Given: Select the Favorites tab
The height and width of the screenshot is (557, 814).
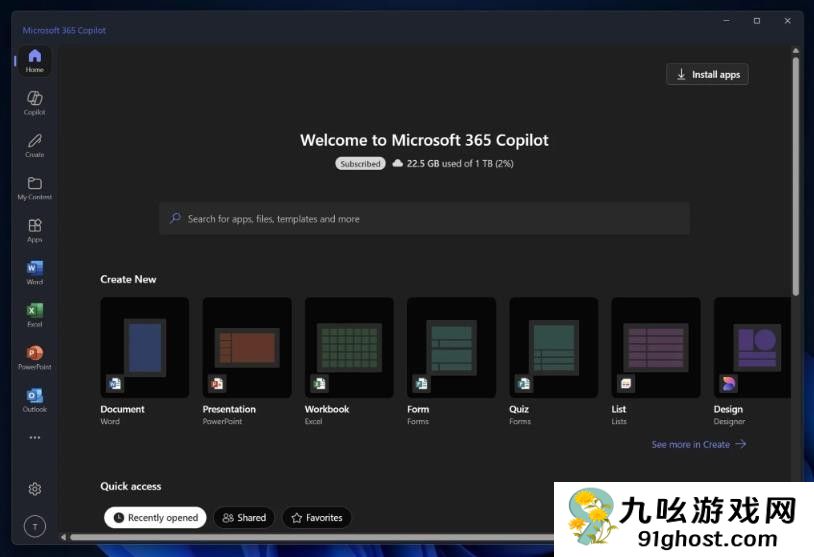Looking at the screenshot, I should 317,518.
